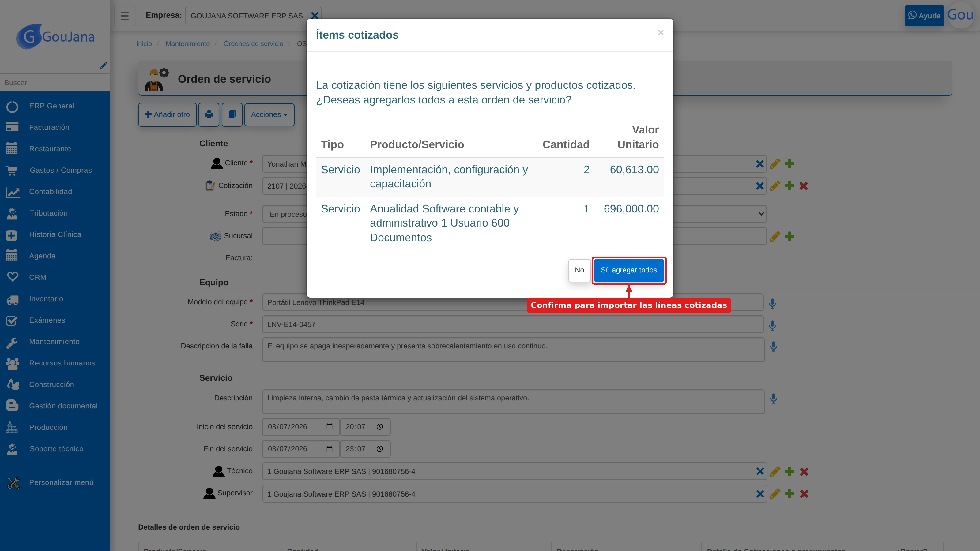
Task: Click the Órdenes de servicio breadcrumb link
Action: pyautogui.click(x=253, y=43)
